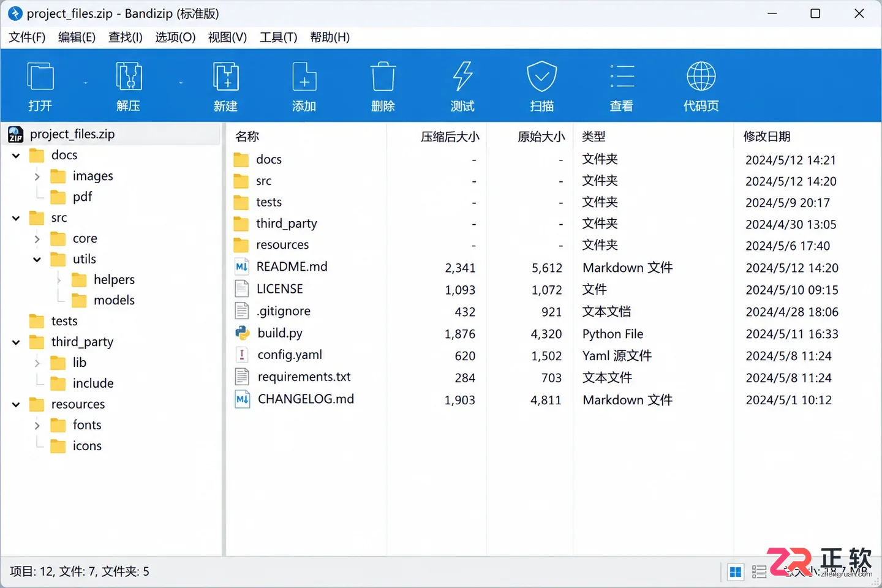Open the 查找(I) menu
The height and width of the screenshot is (588, 882).
coord(125,37)
